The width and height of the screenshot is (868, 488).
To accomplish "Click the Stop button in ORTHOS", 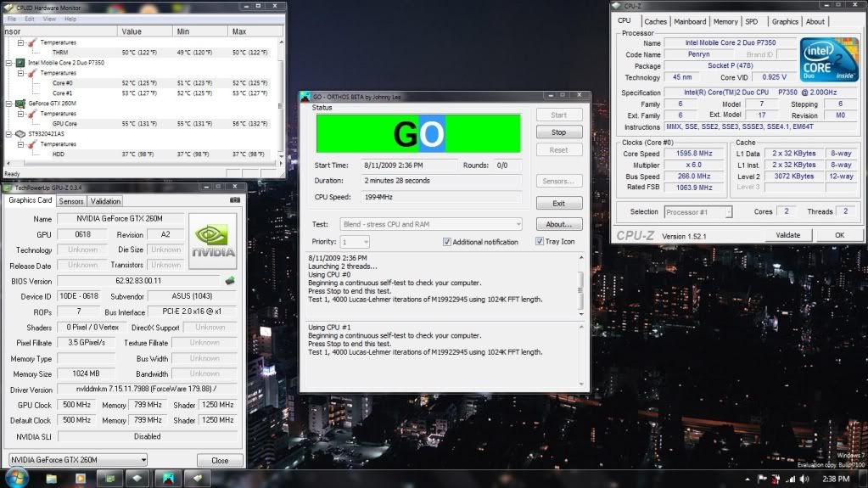I will pos(559,132).
